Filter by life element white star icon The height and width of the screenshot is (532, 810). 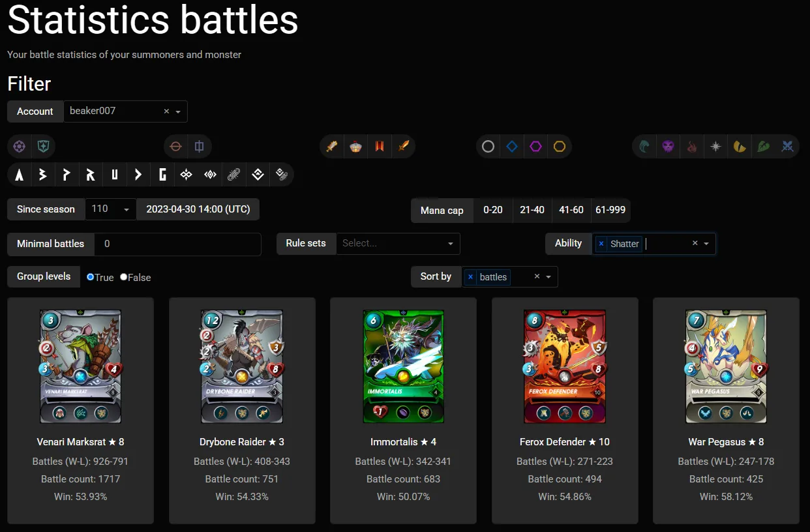point(716,147)
